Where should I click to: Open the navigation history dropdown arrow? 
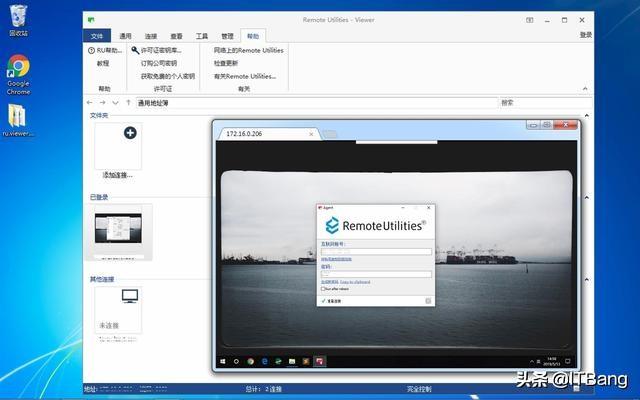pyautogui.click(x=116, y=103)
